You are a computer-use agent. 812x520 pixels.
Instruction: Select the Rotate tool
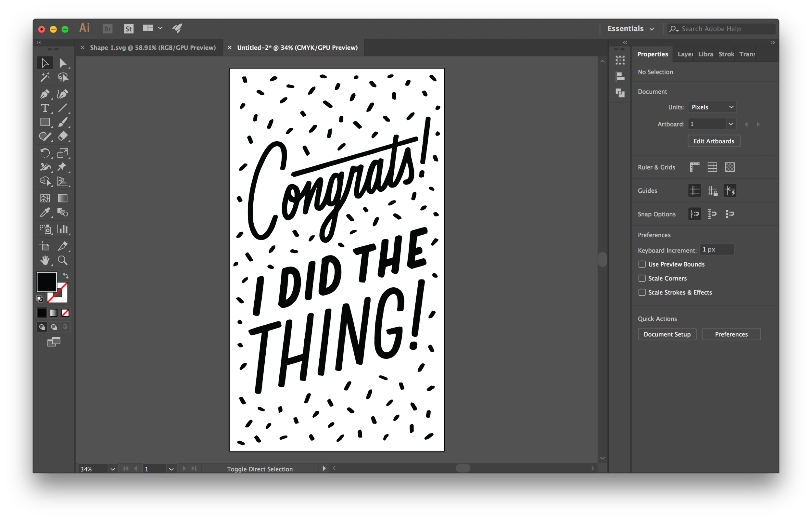[45, 153]
